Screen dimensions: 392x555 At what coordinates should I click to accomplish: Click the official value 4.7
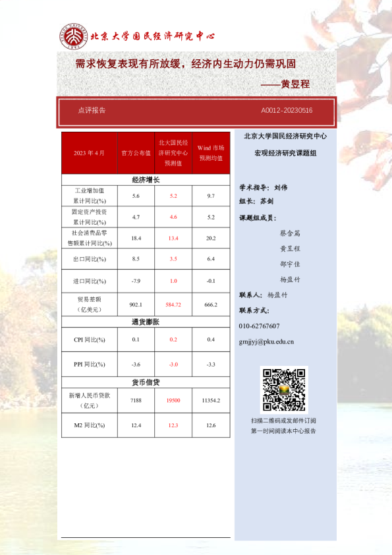136,217
